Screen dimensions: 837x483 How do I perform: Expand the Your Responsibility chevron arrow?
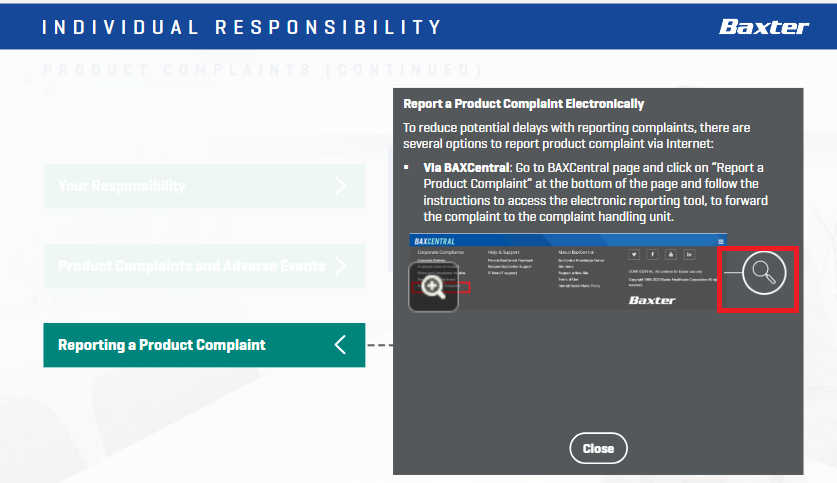(x=341, y=186)
